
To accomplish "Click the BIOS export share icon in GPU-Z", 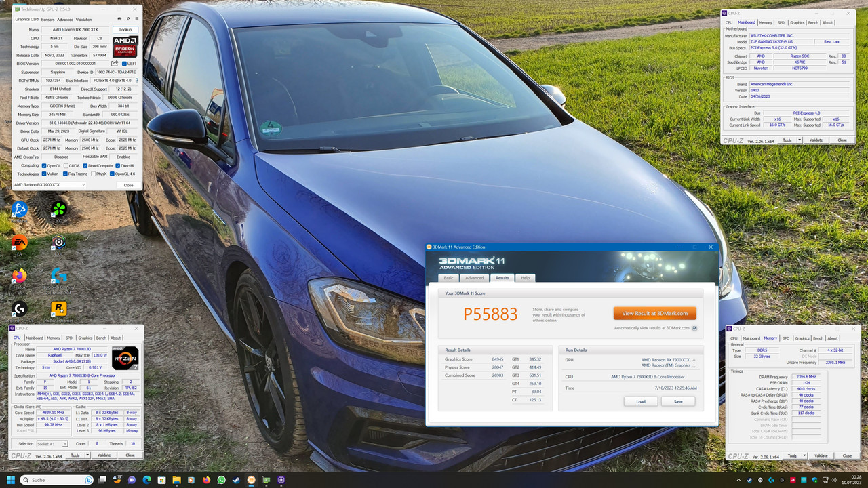I will 115,64.
